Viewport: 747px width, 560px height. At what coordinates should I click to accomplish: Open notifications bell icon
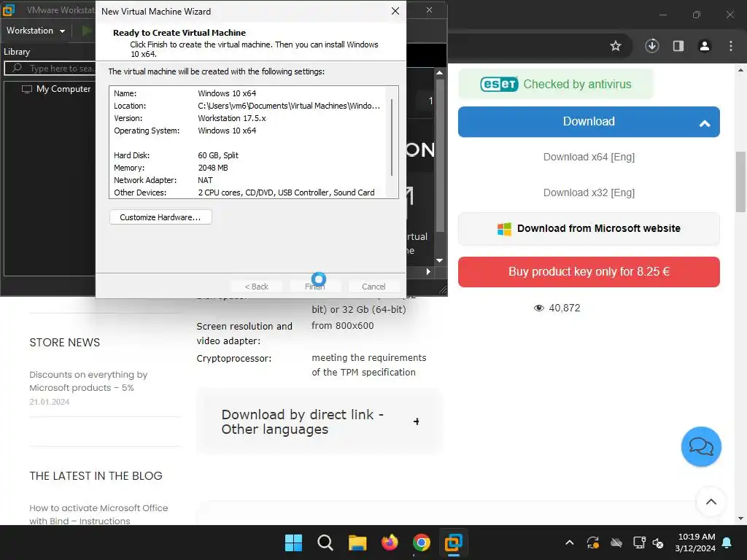point(727,542)
